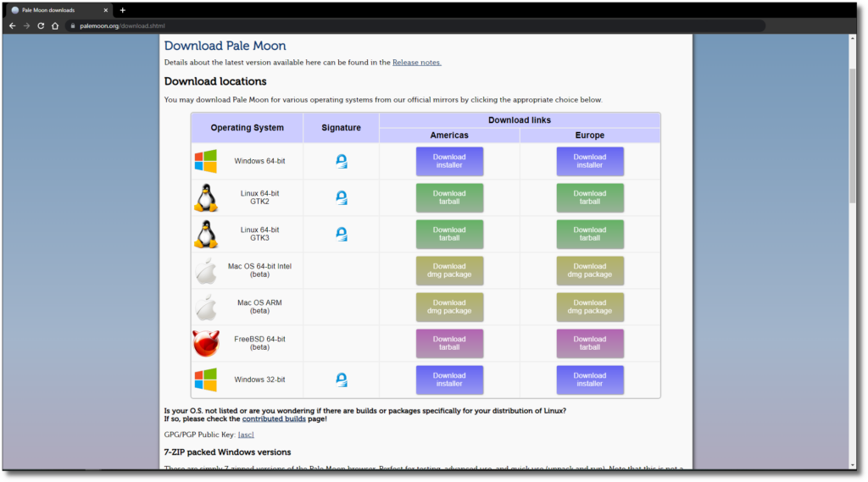Click the Linux GTK3 penguin icon
Viewport: 868px width, 482px height.
(206, 234)
